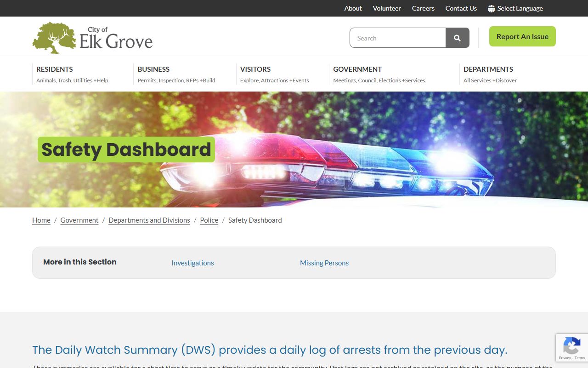Go to the Volunteer page
Viewport: 588px width, 368px height.
pos(387,8)
